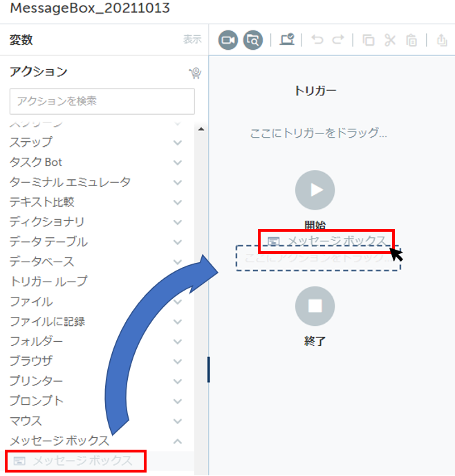This screenshot has height=476, width=455.
Task: Click the ここにトリガーをドラッグ drop area
Action: tap(318, 133)
